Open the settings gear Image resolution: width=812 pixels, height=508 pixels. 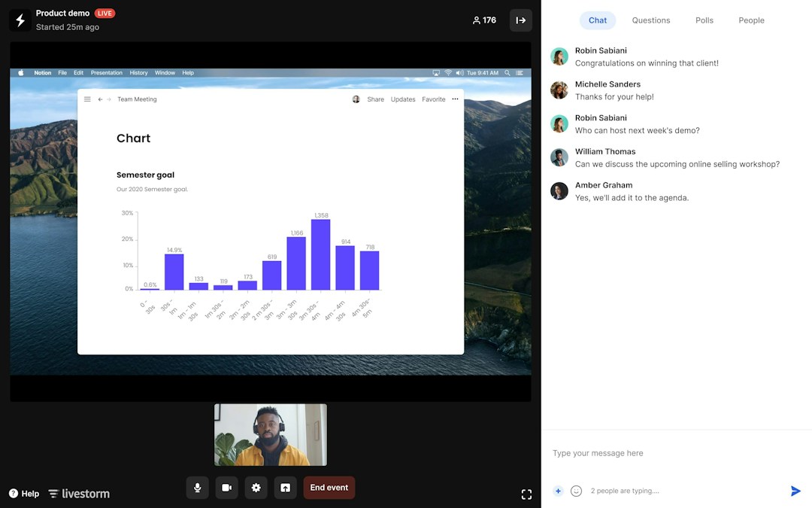pyautogui.click(x=256, y=488)
